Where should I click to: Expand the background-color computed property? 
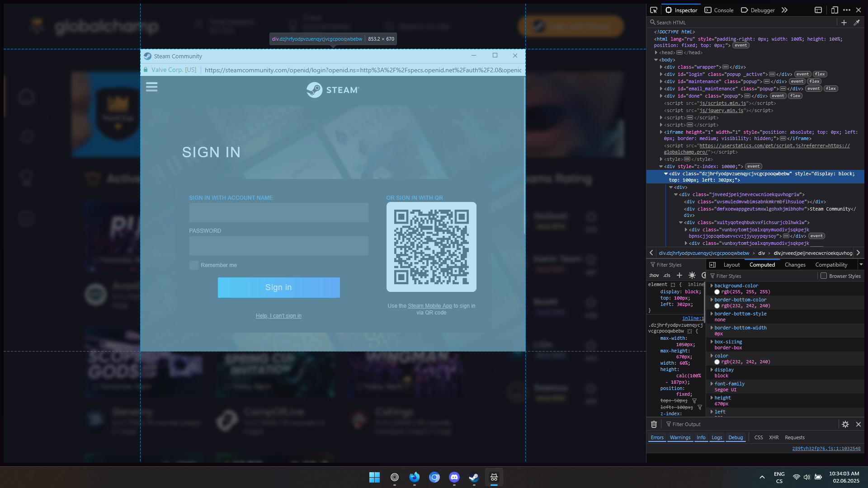pos(712,286)
